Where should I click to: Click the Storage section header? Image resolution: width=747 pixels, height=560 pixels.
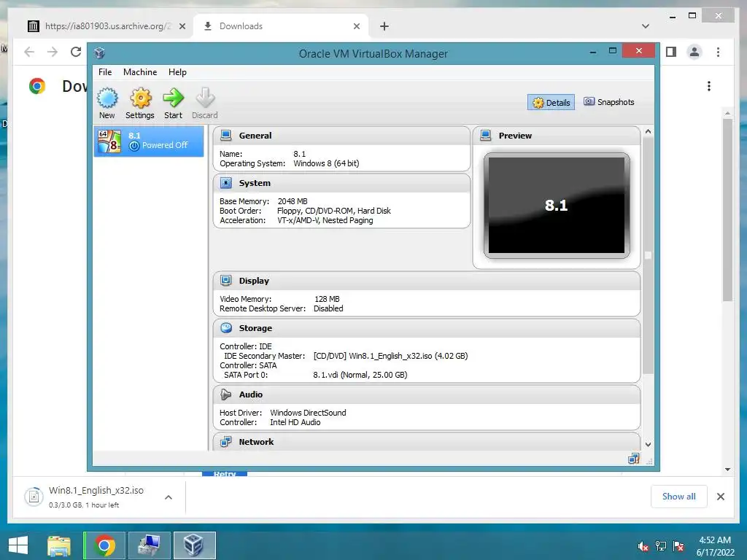[x=426, y=329]
